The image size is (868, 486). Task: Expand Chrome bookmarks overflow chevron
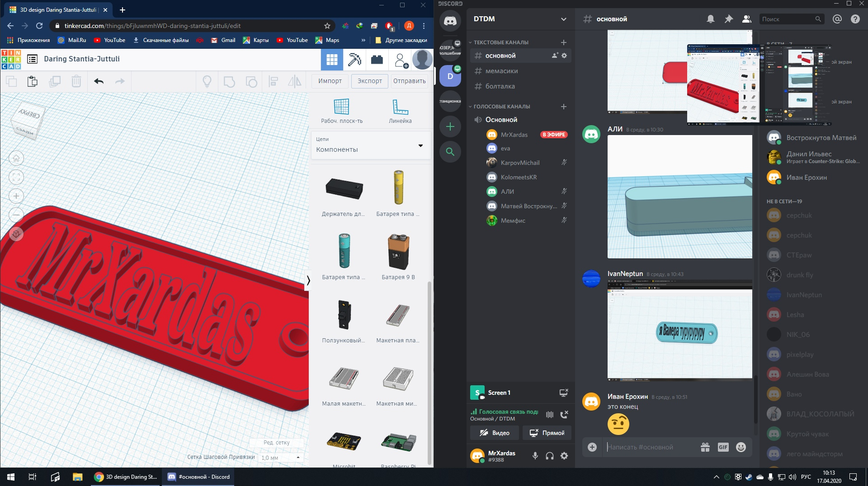(x=363, y=40)
